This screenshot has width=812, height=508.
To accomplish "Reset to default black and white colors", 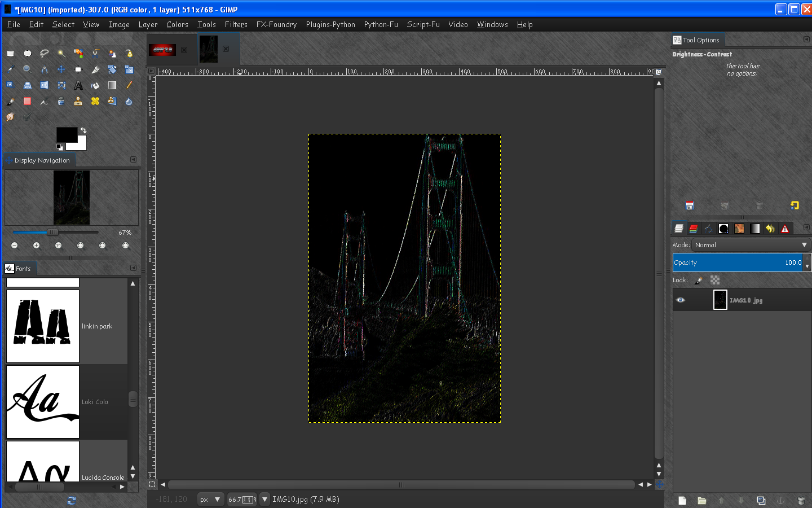I will (x=59, y=147).
